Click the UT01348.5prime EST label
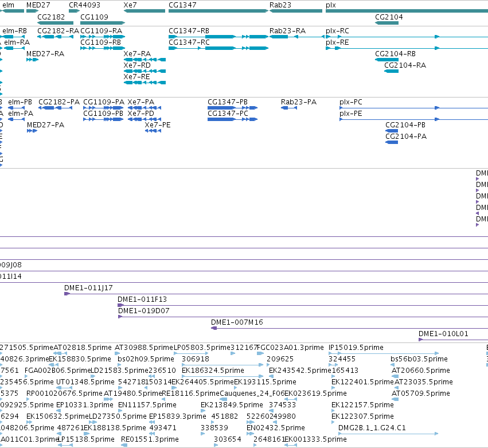Image resolution: width=488 pixels, height=448 pixels. coord(85,382)
